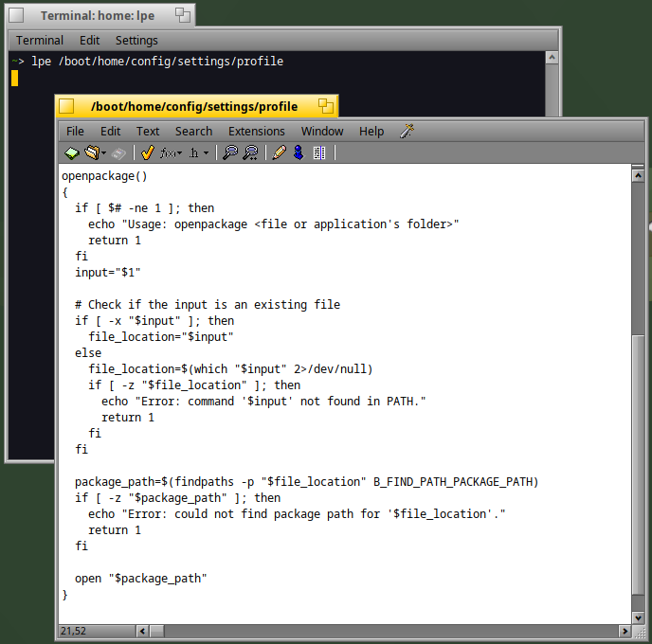The width and height of the screenshot is (652, 644).
Task: Click the input="$1" line
Action: click(x=108, y=273)
